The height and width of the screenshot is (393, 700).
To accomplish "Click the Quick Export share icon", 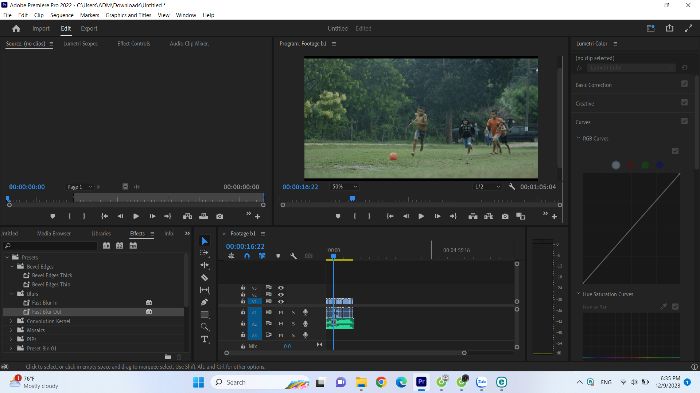I will [x=669, y=28].
